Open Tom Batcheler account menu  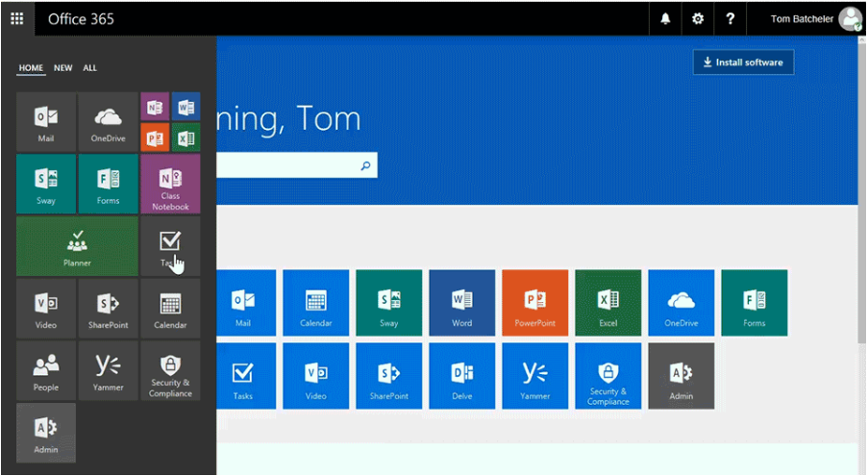point(815,19)
